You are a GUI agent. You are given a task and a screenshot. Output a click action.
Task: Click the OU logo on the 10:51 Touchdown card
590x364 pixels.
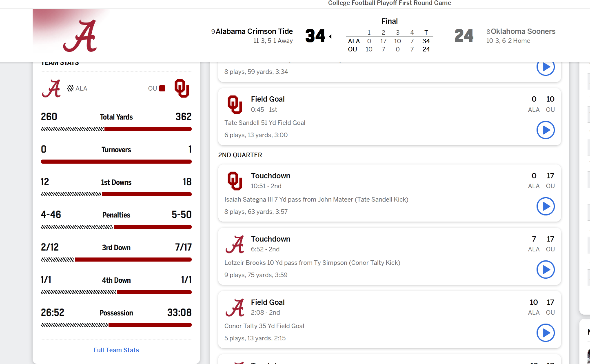(x=235, y=181)
